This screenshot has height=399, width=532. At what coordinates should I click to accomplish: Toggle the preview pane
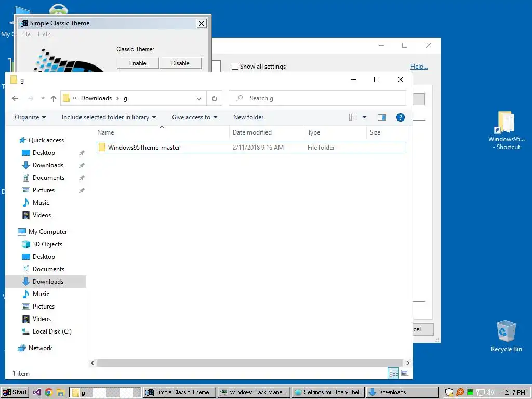coord(382,117)
